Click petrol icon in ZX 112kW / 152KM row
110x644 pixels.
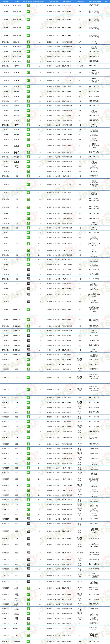click(28, 244)
